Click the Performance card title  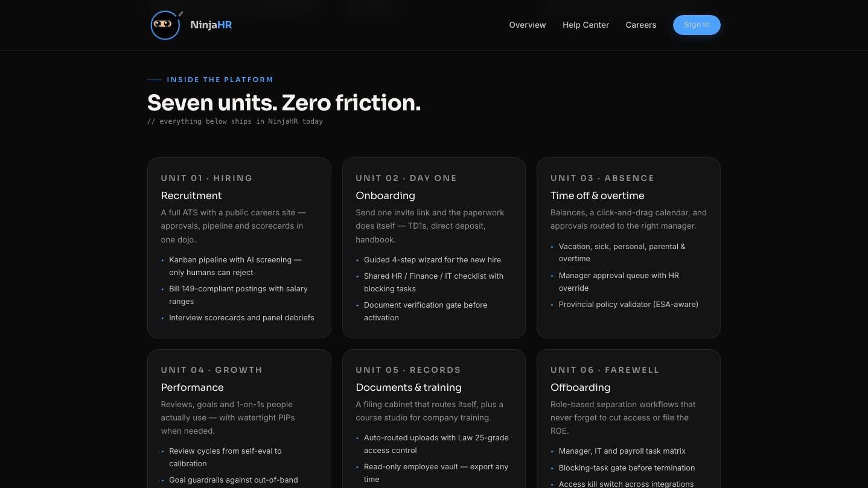192,387
